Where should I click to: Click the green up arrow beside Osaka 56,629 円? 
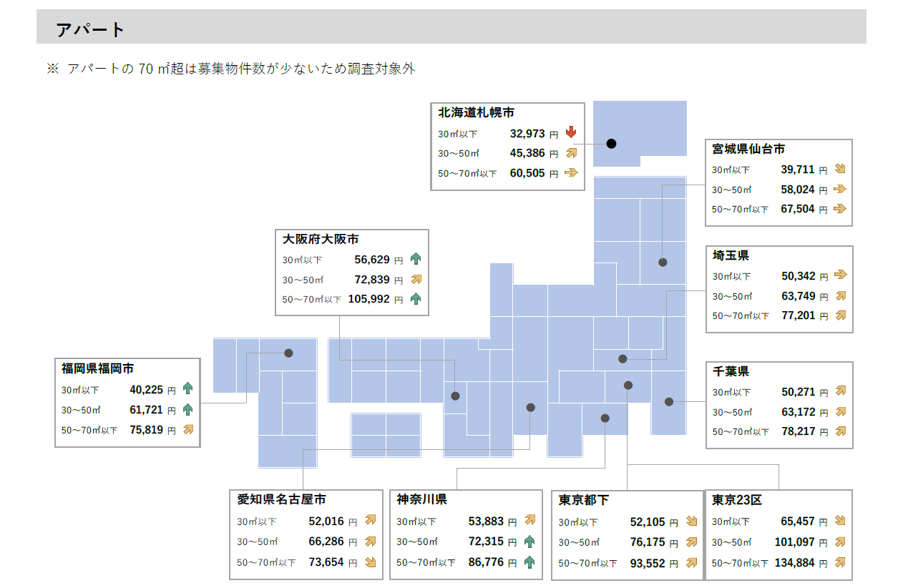coord(416,260)
